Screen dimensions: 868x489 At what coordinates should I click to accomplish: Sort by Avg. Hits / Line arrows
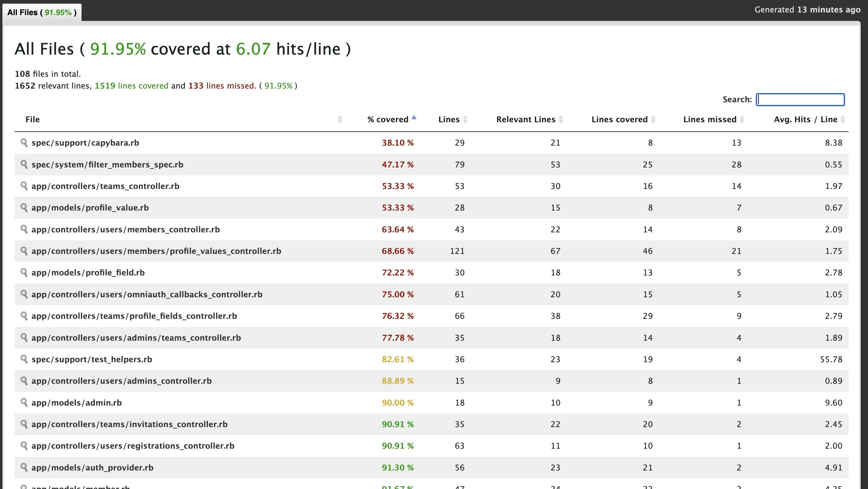843,120
